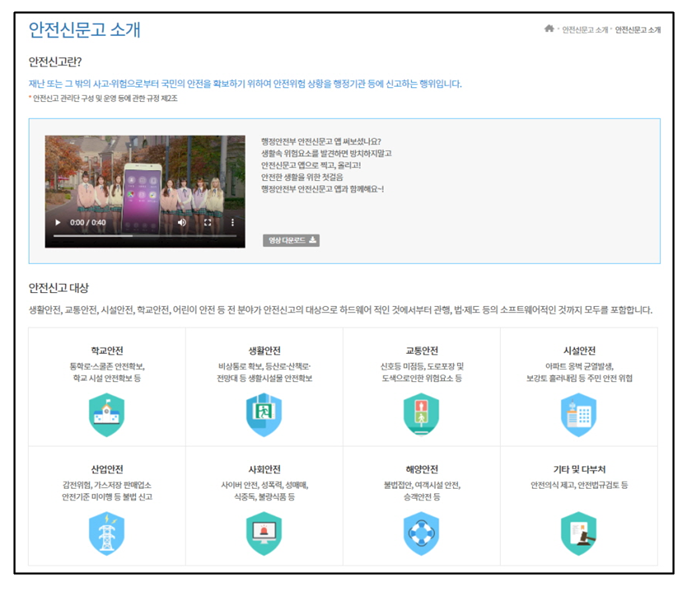Click the 안전신문고 소개 page title
687x589 pixels.
[x=85, y=30]
